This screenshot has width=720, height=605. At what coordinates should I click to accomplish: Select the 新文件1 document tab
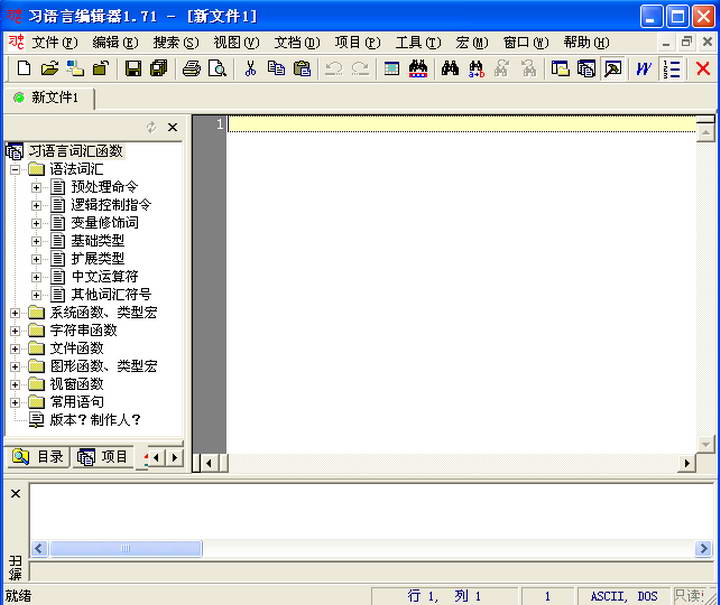coord(50,97)
